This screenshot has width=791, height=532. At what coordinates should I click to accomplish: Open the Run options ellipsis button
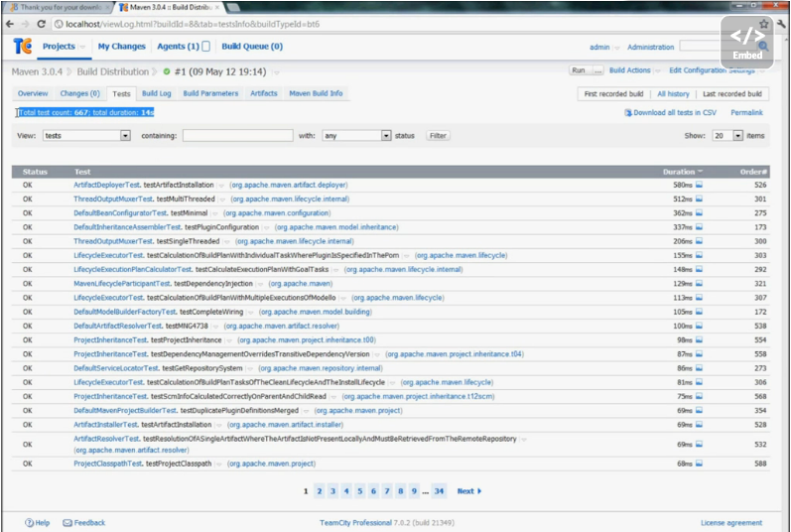coord(597,70)
